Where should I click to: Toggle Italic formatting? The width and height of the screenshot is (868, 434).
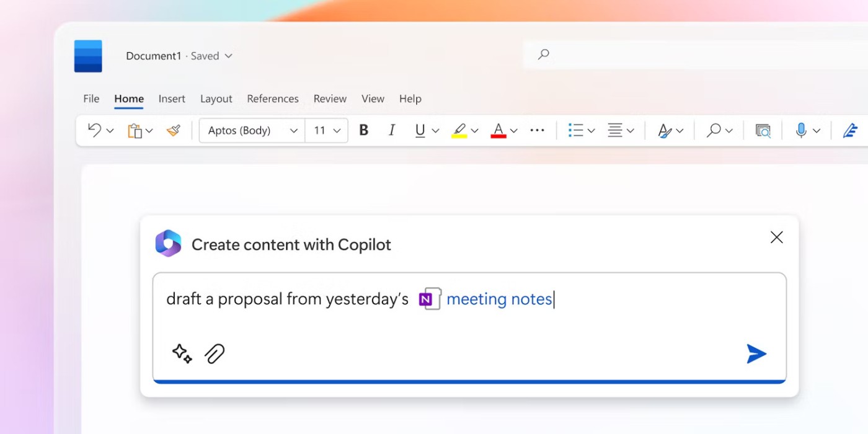(392, 130)
